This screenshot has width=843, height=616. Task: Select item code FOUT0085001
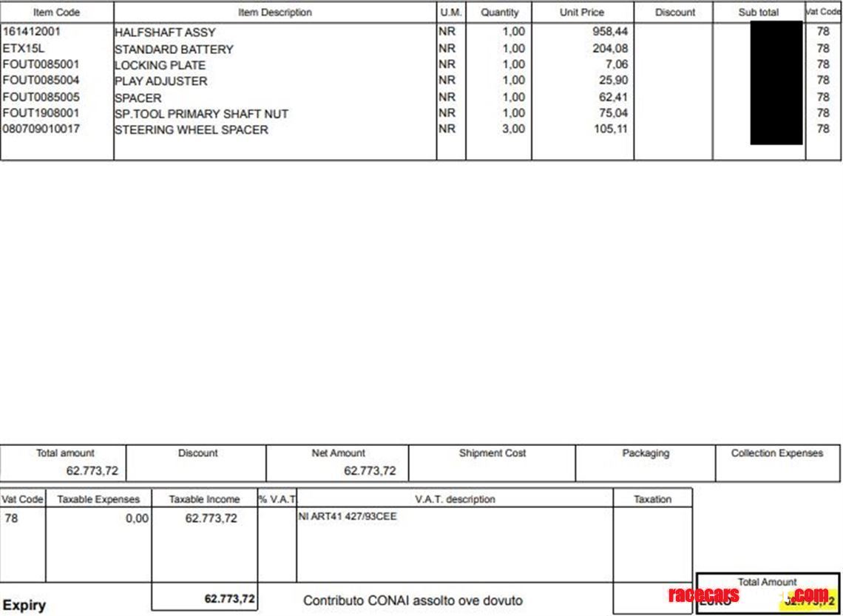(41, 64)
